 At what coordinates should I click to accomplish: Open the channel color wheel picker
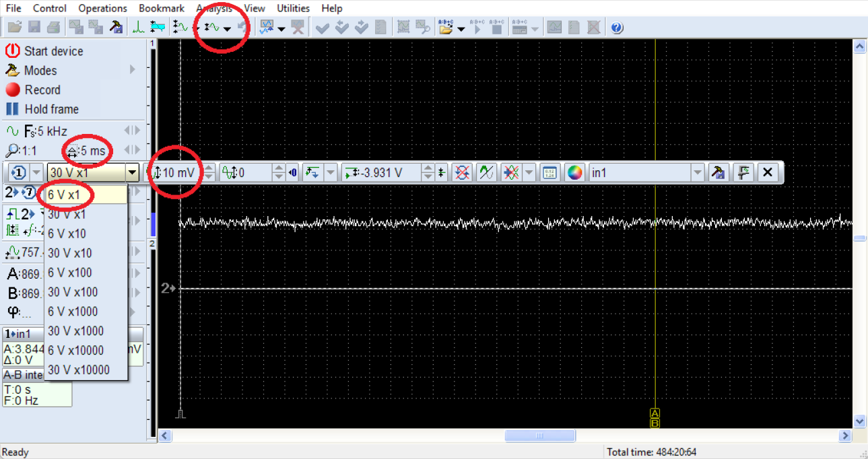tap(574, 173)
